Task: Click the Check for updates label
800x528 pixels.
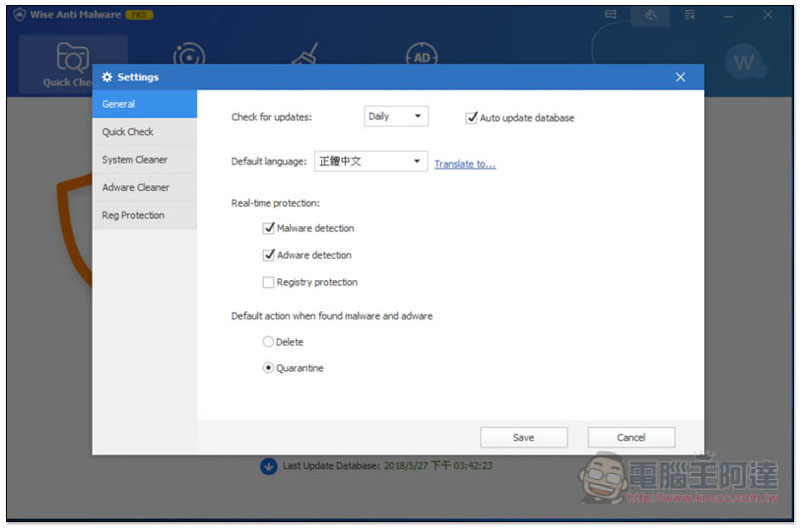Action: (x=271, y=117)
